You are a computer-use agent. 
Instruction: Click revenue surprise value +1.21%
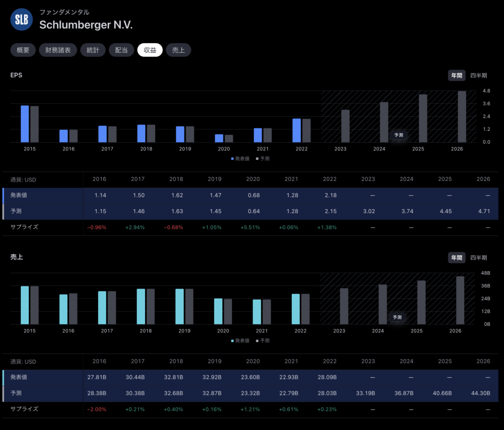(250, 409)
